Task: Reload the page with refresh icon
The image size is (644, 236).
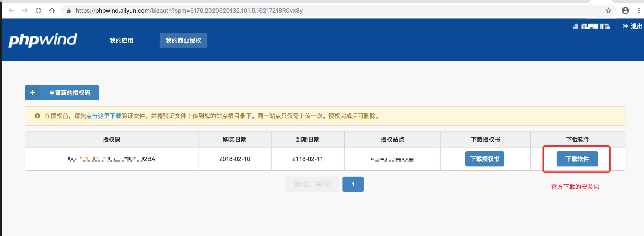Action: pos(38,11)
